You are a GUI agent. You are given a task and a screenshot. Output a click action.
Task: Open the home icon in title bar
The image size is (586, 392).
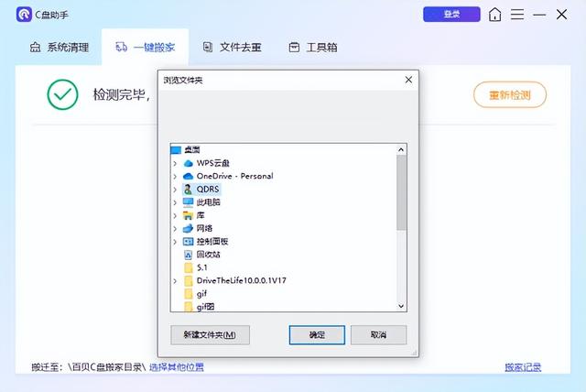[x=494, y=15]
